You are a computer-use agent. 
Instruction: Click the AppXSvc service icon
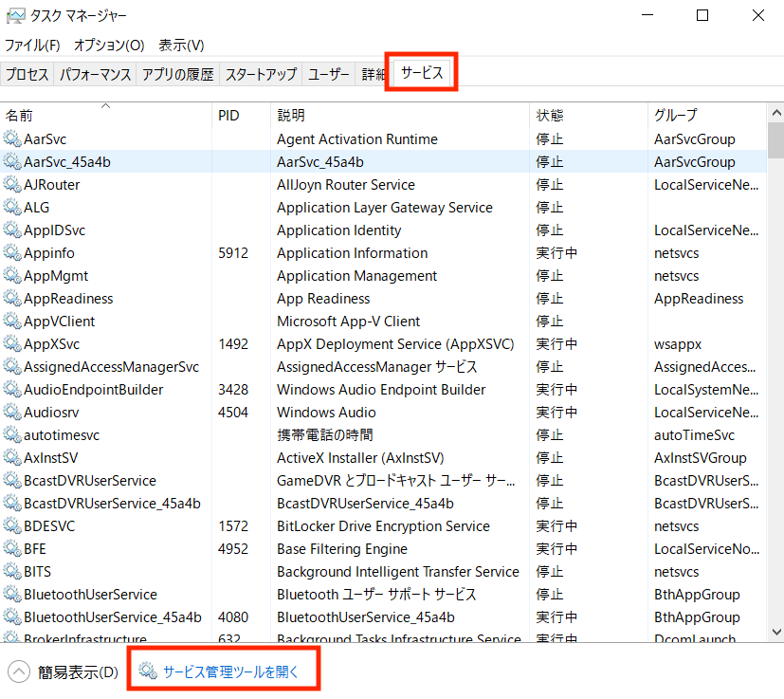click(13, 343)
